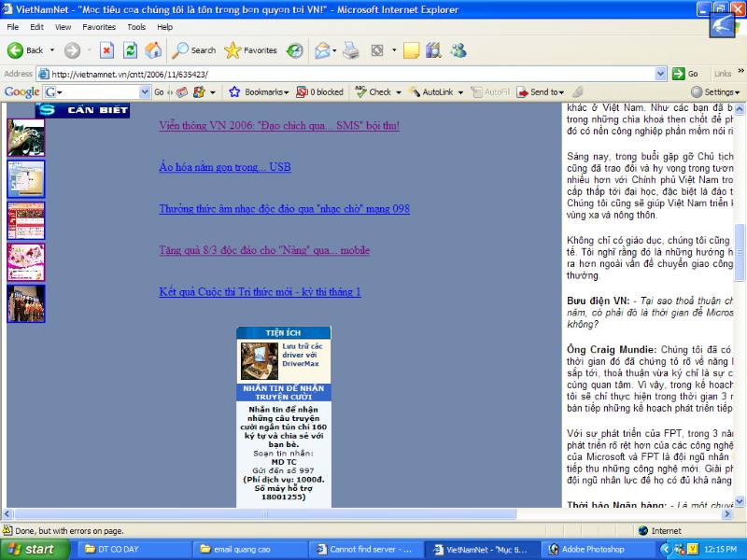Click the Stop loading toolbar icon
Screen dimensions: 747x560
pyautogui.click(x=106, y=50)
